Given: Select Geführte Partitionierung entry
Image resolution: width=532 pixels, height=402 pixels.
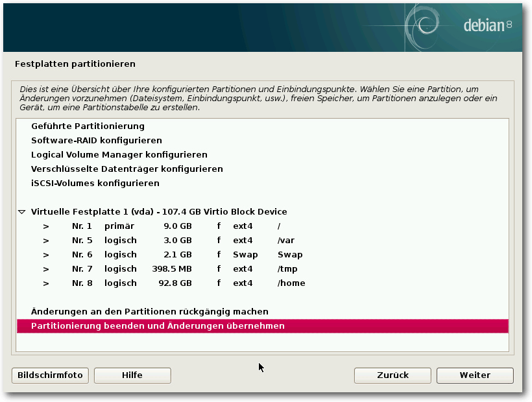Looking at the screenshot, I should 263,126.
